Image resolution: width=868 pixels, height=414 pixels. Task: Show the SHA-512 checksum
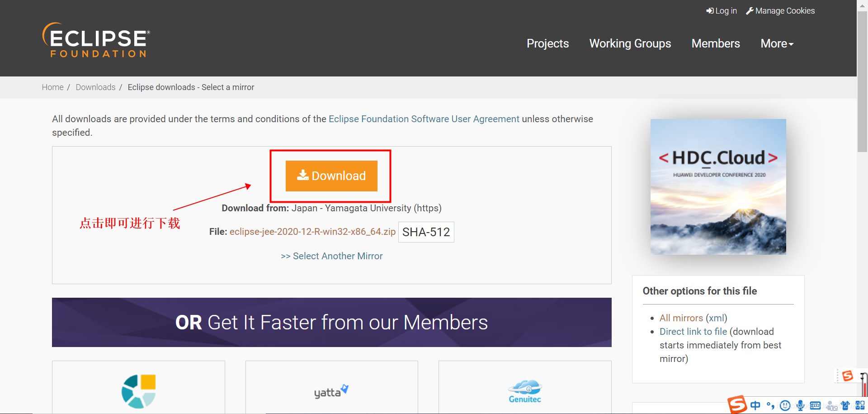tap(426, 232)
